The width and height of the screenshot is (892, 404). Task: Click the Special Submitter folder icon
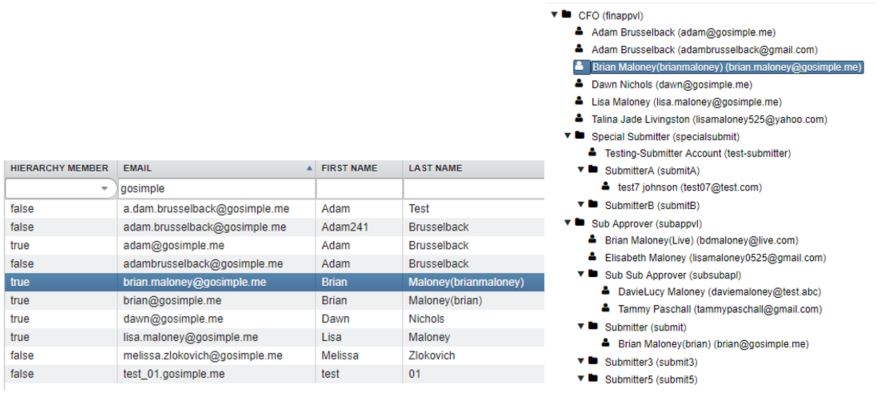pyautogui.click(x=579, y=135)
